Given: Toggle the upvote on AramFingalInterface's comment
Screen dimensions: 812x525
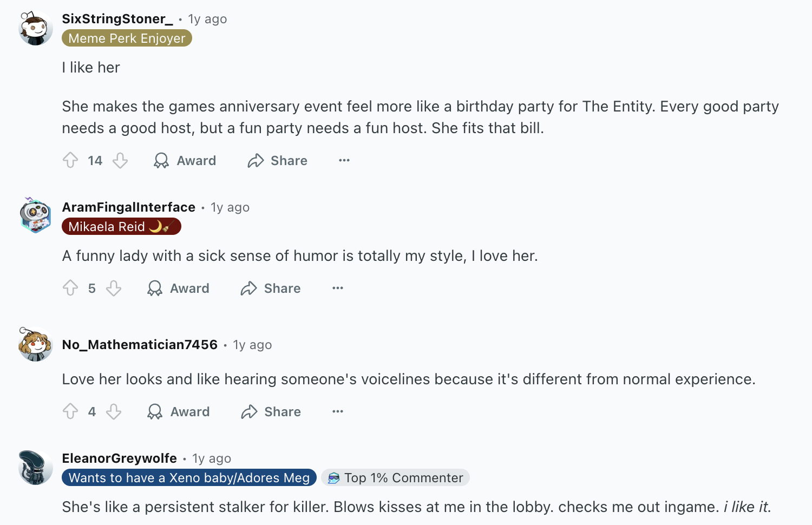Looking at the screenshot, I should point(70,288).
